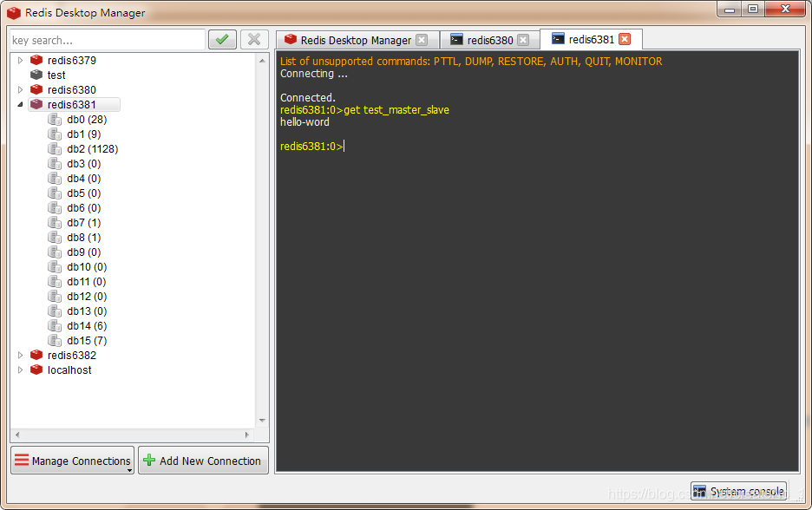Screen dimensions: 812x510
Task: Click the gray test connection cube icon
Action: (36, 75)
